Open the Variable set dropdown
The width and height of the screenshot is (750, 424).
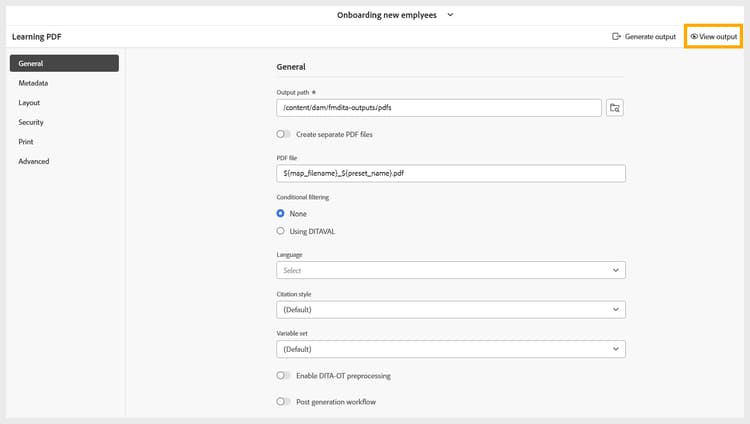[x=450, y=349]
